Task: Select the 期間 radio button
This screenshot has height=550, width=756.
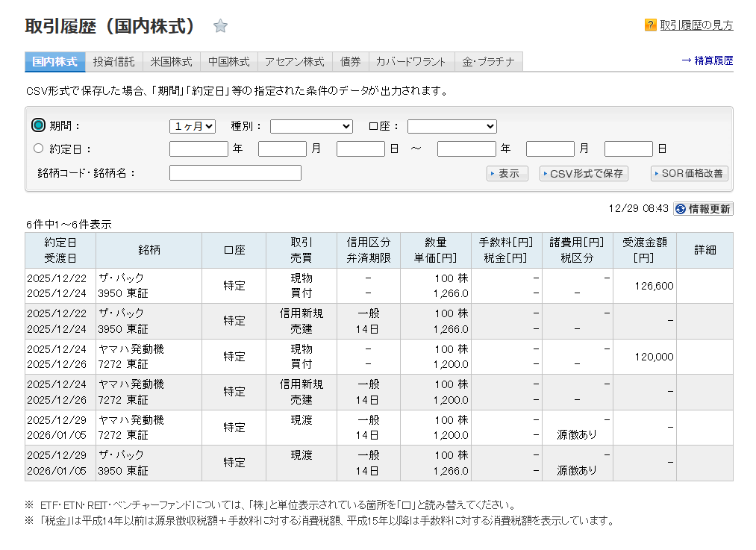Action: point(39,125)
